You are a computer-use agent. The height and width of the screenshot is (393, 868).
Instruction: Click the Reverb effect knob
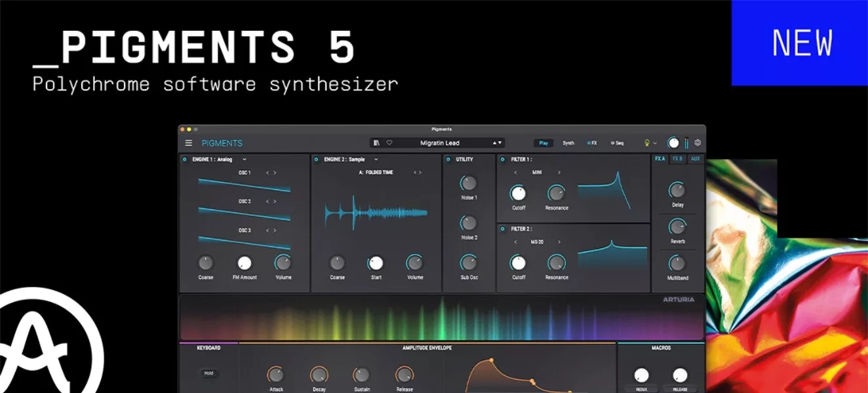(x=677, y=227)
